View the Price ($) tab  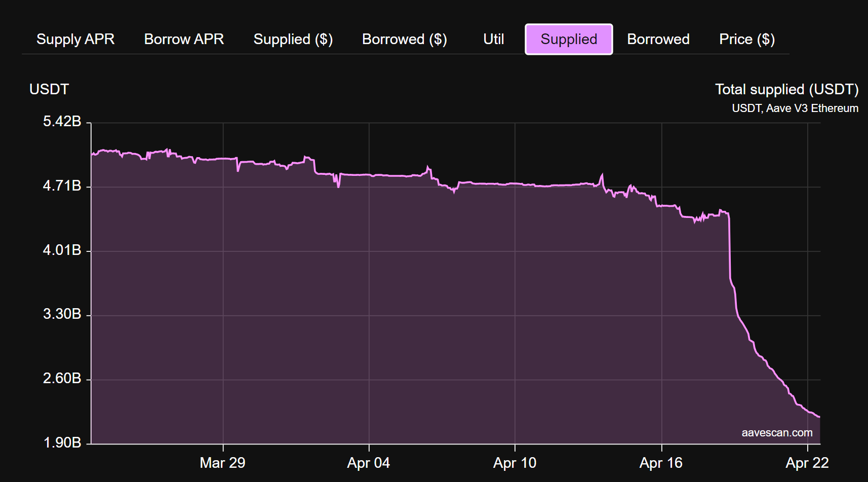click(x=747, y=39)
